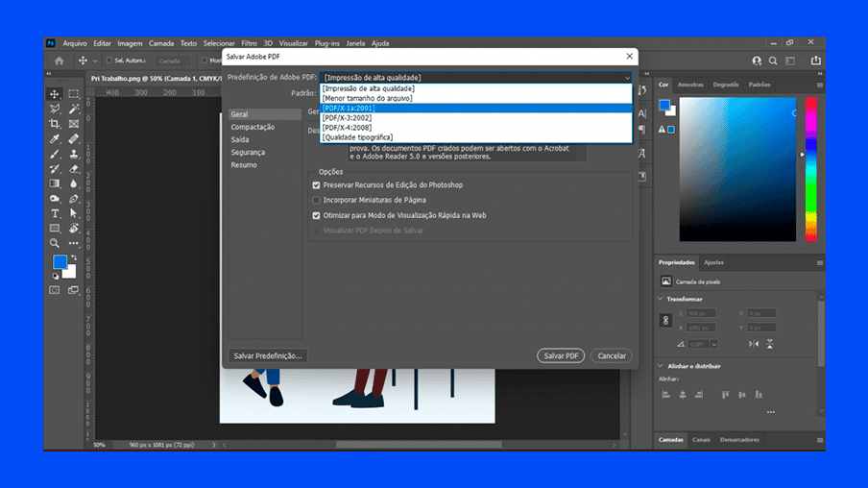Select the Horizontal Type tool
The height and width of the screenshot is (488, 868).
(55, 213)
